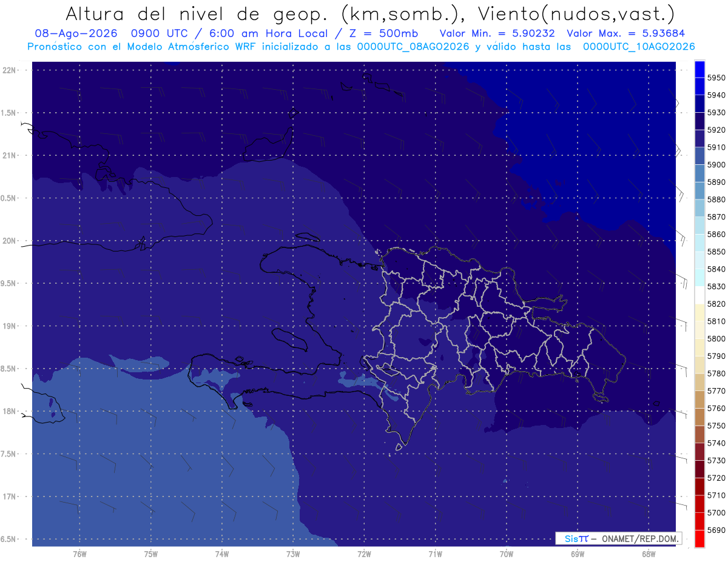This screenshot has width=728, height=562.
Task: Click the 74W longitude axis label
Action: pyautogui.click(x=222, y=554)
